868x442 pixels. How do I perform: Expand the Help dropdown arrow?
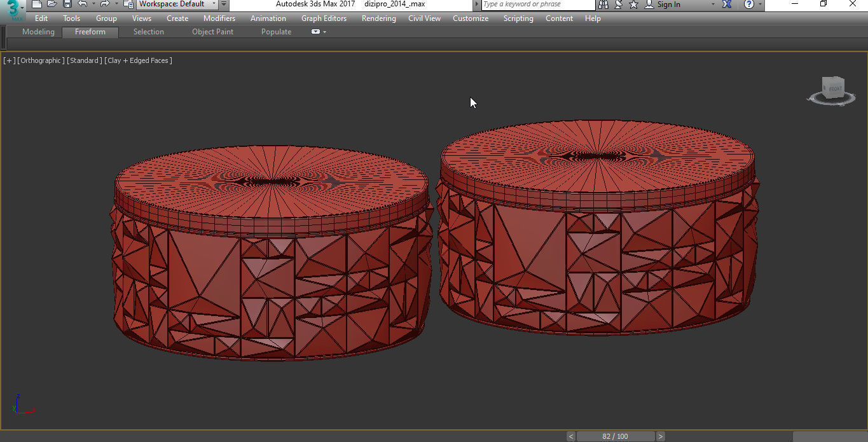759,4
